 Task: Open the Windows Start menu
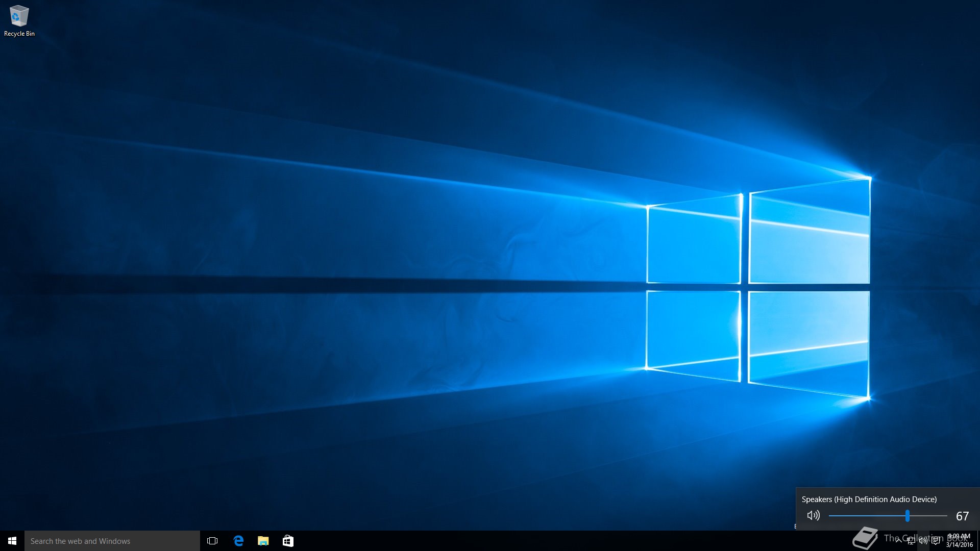[x=12, y=541]
